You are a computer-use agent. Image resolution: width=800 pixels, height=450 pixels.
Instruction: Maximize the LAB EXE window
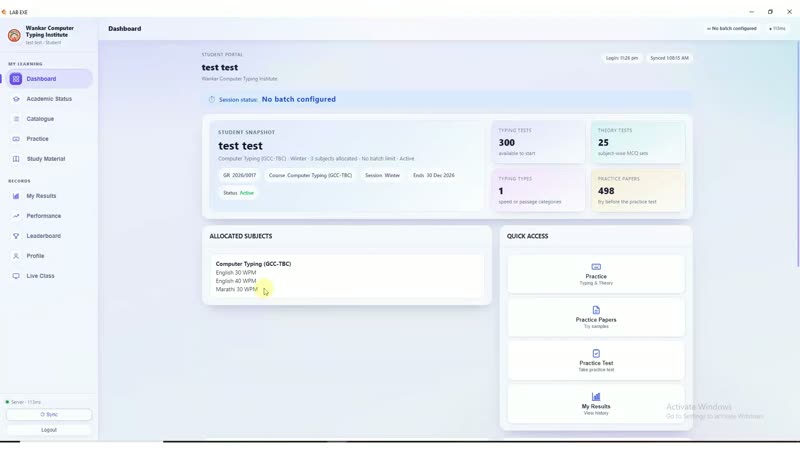[770, 12]
